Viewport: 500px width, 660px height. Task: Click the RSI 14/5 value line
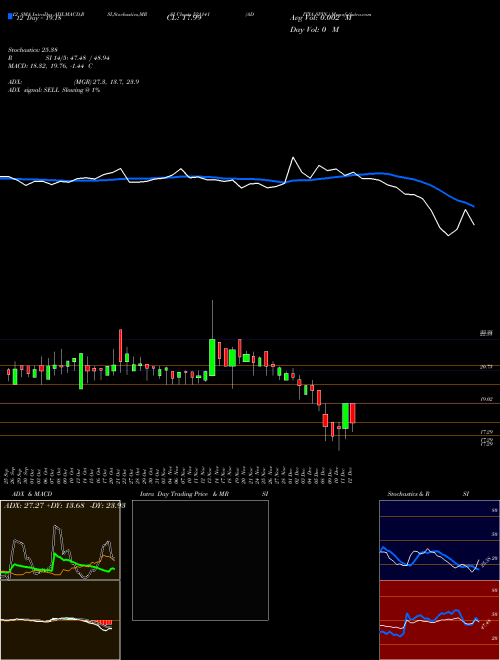(59, 58)
